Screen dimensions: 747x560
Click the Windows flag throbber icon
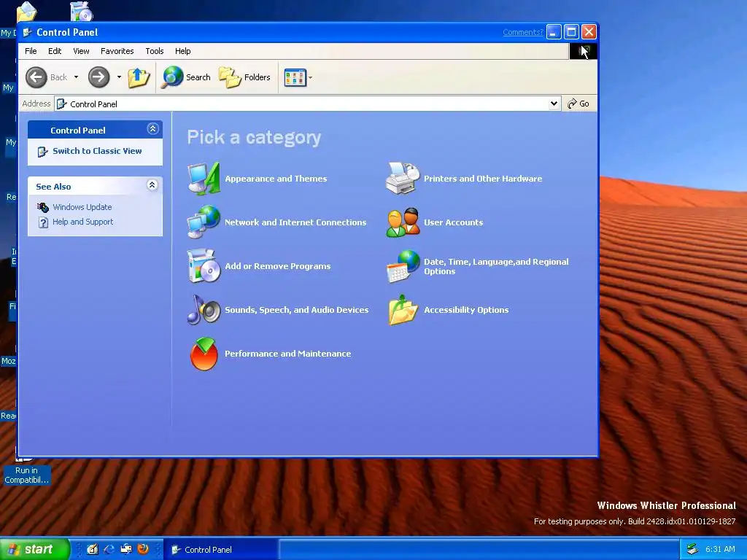[x=583, y=51]
